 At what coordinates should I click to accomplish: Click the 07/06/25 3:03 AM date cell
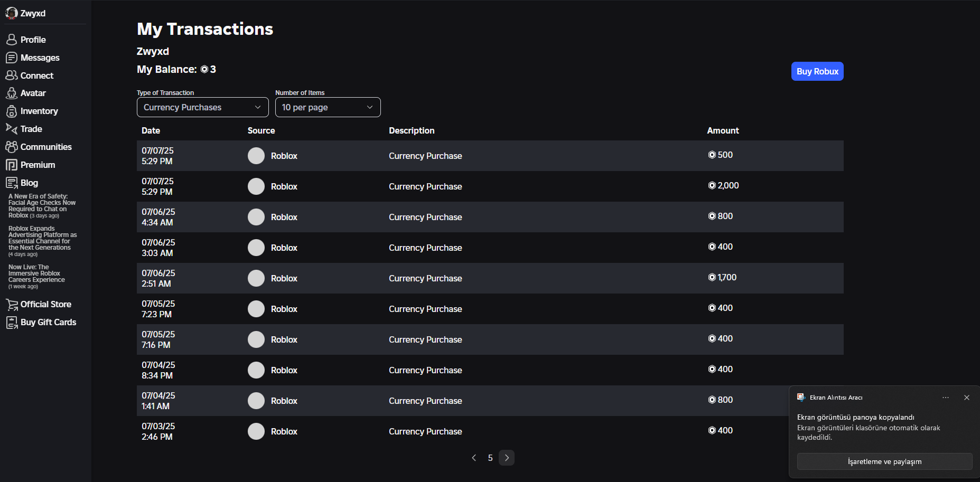click(x=158, y=248)
